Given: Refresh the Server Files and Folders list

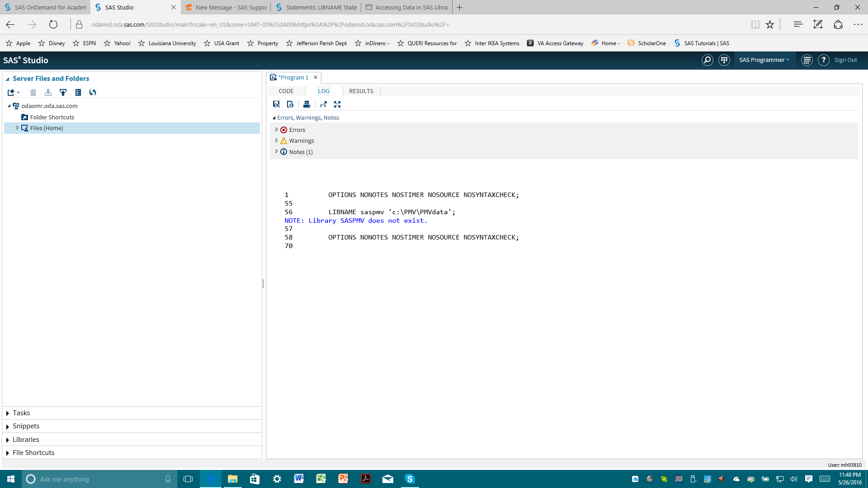Looking at the screenshot, I should tap(93, 92).
